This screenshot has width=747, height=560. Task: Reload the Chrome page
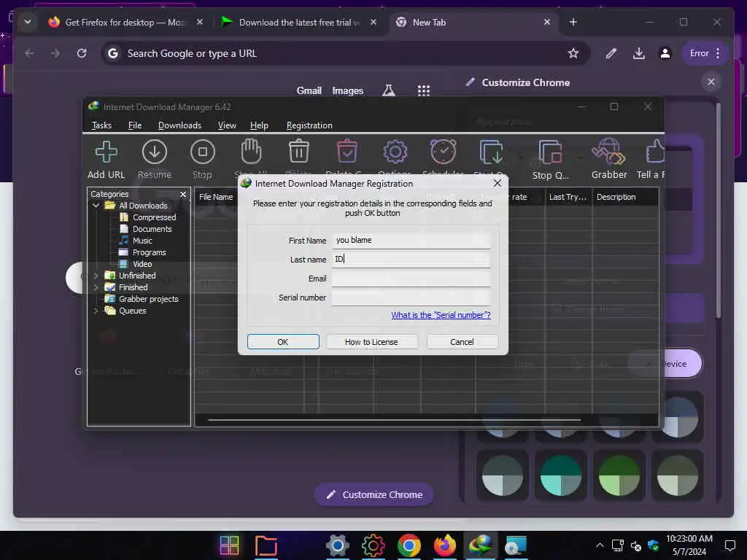pyautogui.click(x=82, y=53)
